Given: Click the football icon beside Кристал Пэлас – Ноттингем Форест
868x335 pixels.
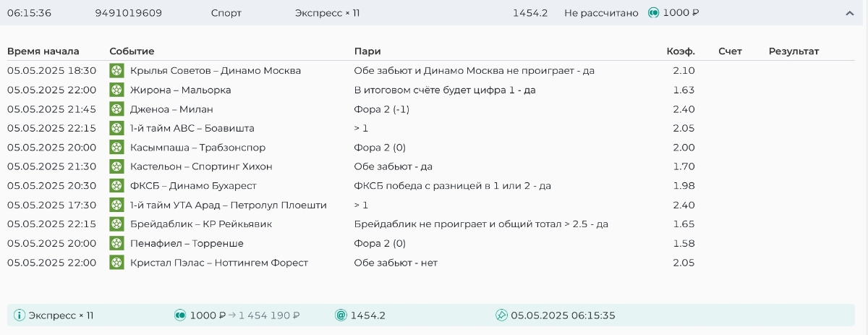Looking at the screenshot, I should [x=116, y=263].
